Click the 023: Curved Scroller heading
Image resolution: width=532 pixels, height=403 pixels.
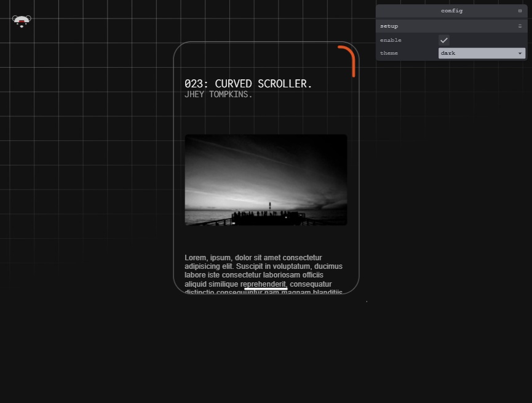pos(248,84)
